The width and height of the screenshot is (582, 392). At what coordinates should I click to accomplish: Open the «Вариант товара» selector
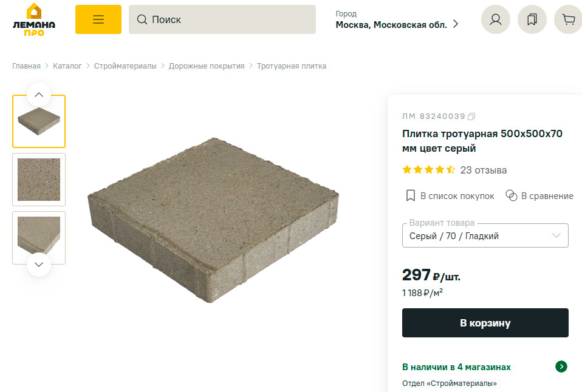(485, 235)
